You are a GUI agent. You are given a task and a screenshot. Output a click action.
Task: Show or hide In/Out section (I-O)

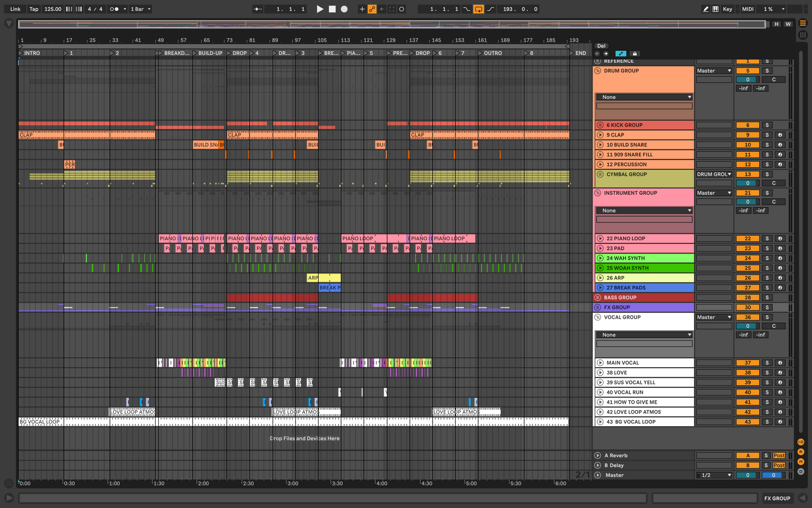point(801,442)
